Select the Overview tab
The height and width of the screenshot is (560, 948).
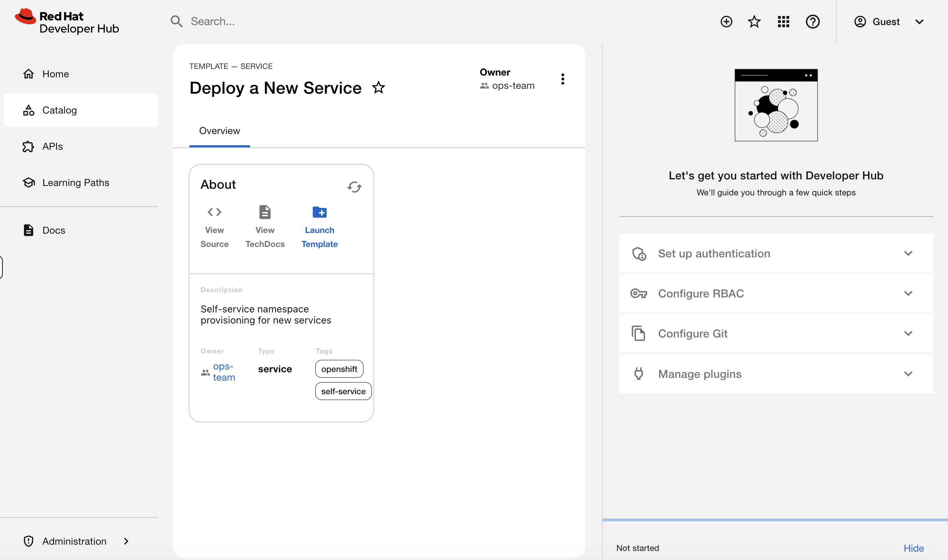(x=220, y=131)
